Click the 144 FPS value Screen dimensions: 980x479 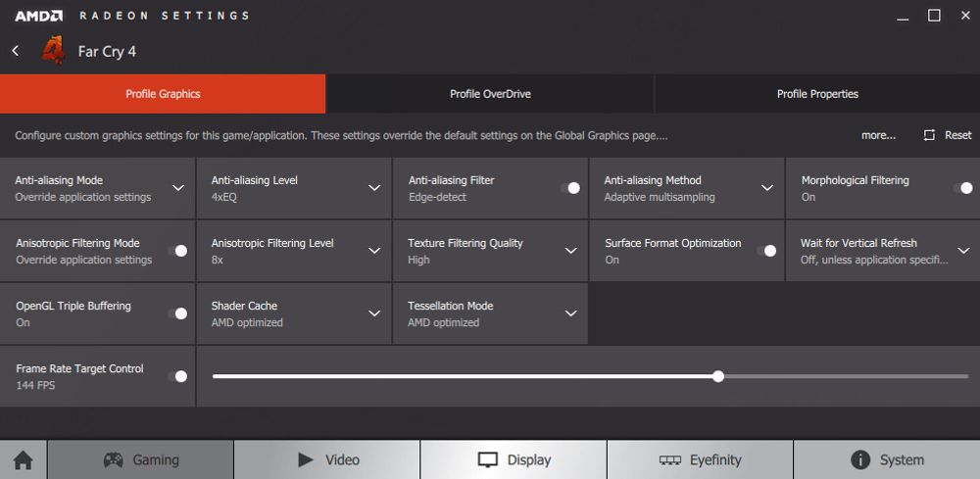35,386
